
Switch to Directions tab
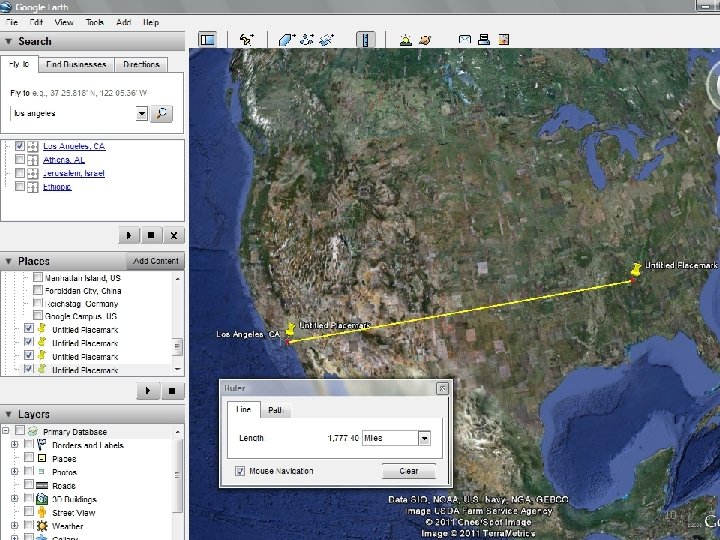tap(141, 64)
